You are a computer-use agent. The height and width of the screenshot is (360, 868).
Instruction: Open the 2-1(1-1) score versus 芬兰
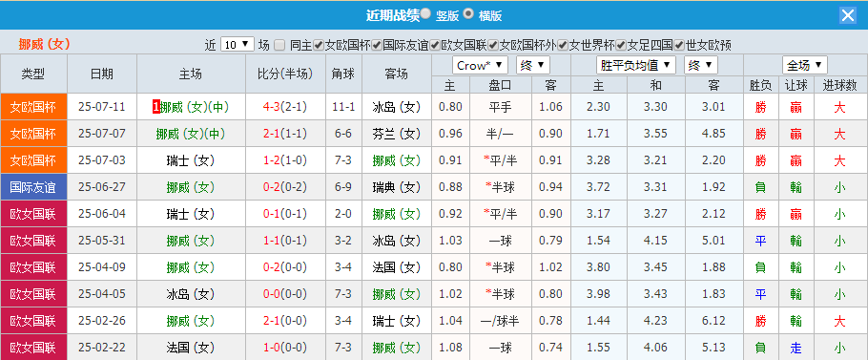pos(285,134)
